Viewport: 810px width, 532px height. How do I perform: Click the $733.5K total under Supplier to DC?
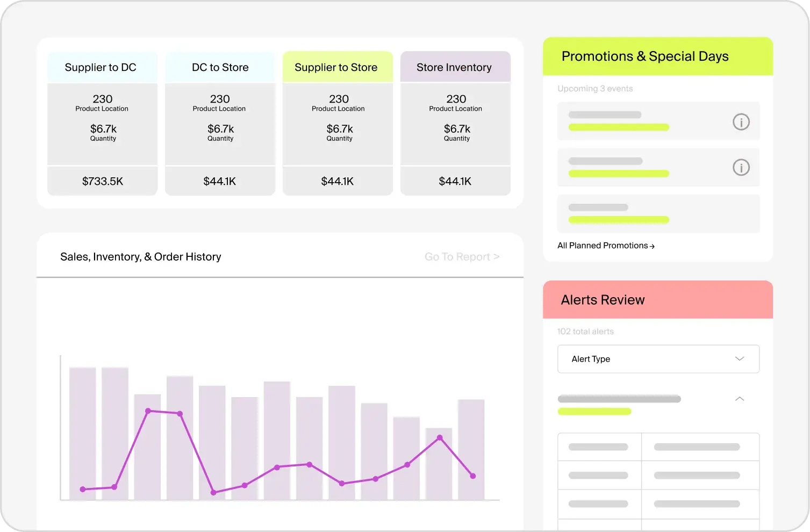(102, 181)
